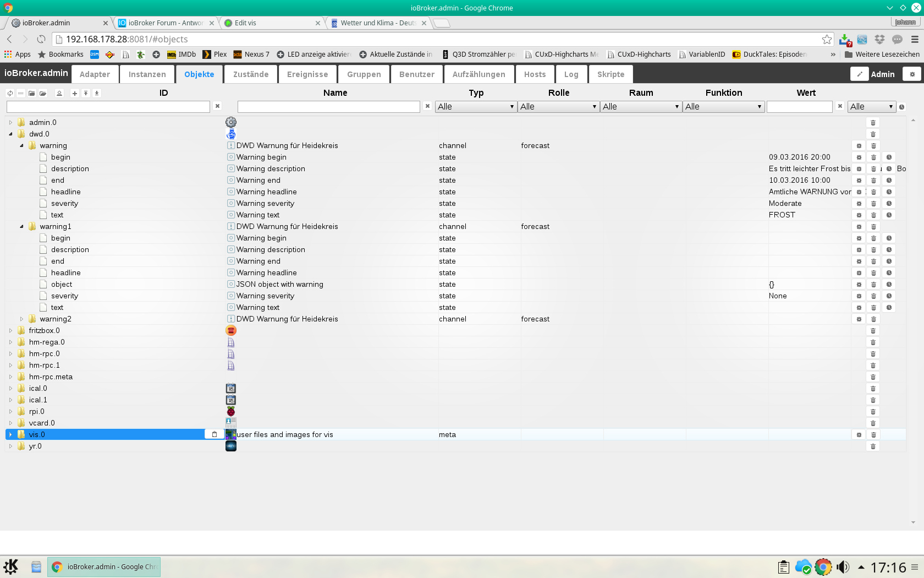924x578 pixels.
Task: Collapse the warning1 channel
Action: [x=21, y=226]
